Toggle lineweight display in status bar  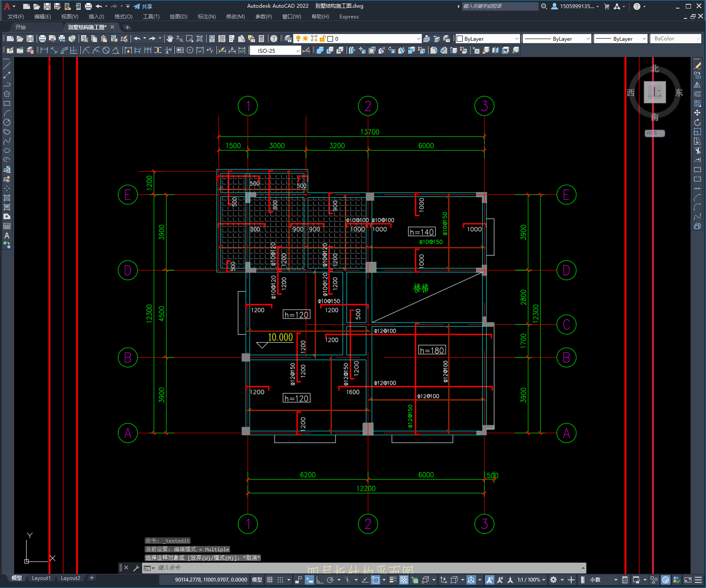[x=393, y=580]
